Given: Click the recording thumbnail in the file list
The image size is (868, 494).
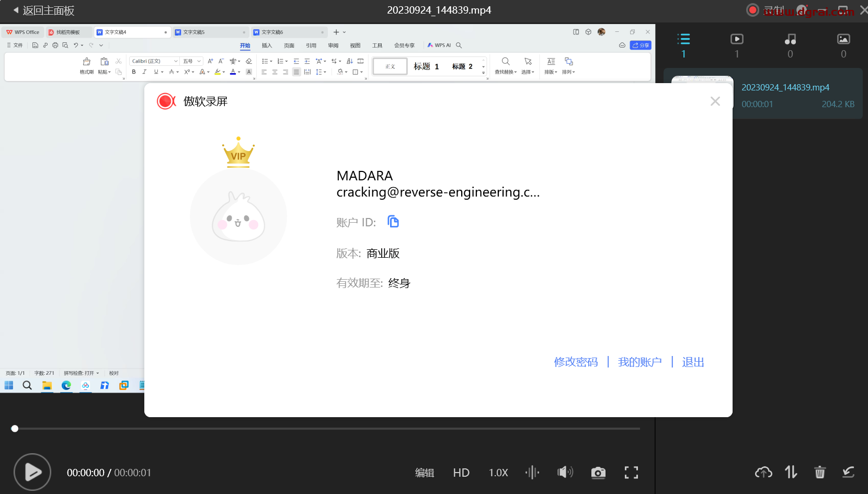Looking at the screenshot, I should tap(702, 79).
